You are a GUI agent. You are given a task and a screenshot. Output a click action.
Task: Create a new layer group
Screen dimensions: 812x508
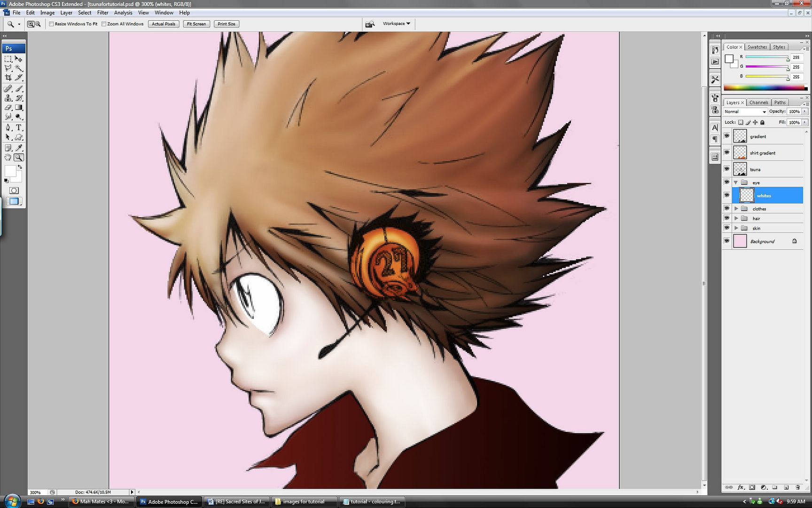pos(774,487)
